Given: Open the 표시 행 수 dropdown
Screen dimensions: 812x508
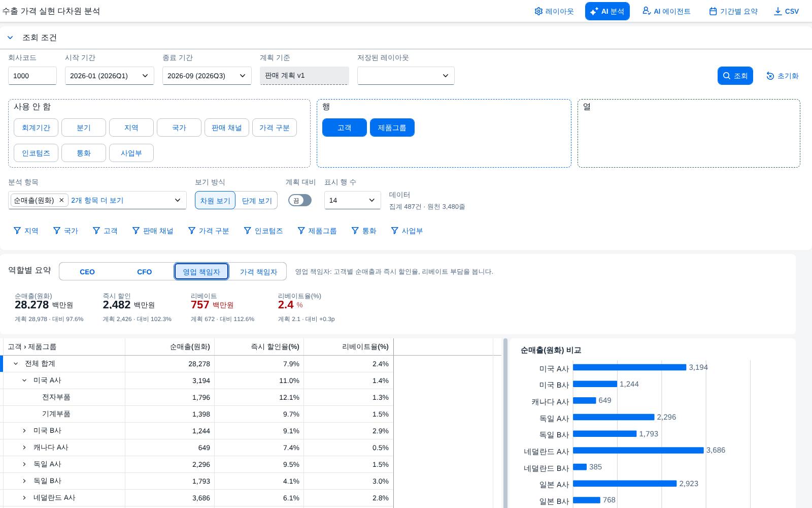Looking at the screenshot, I should click(x=353, y=200).
